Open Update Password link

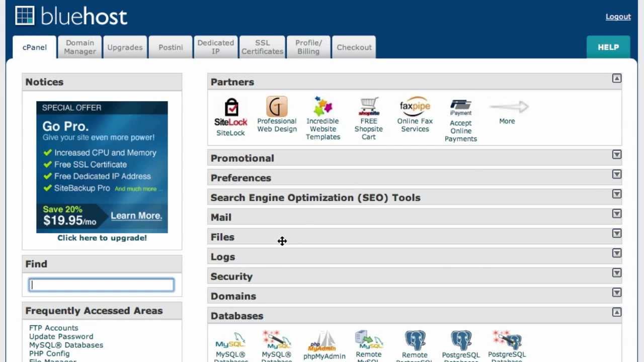click(61, 336)
